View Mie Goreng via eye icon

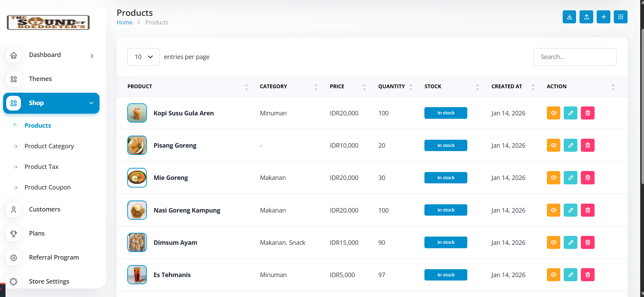click(x=553, y=178)
